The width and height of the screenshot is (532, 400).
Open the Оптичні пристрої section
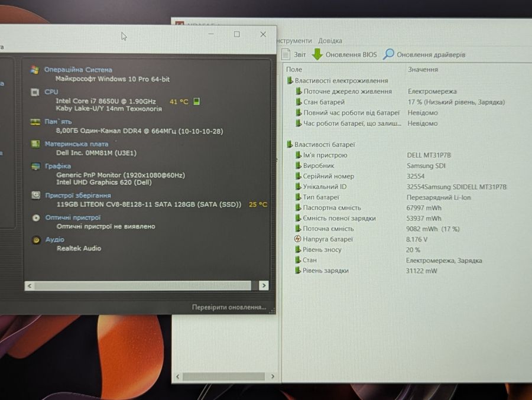pos(73,217)
